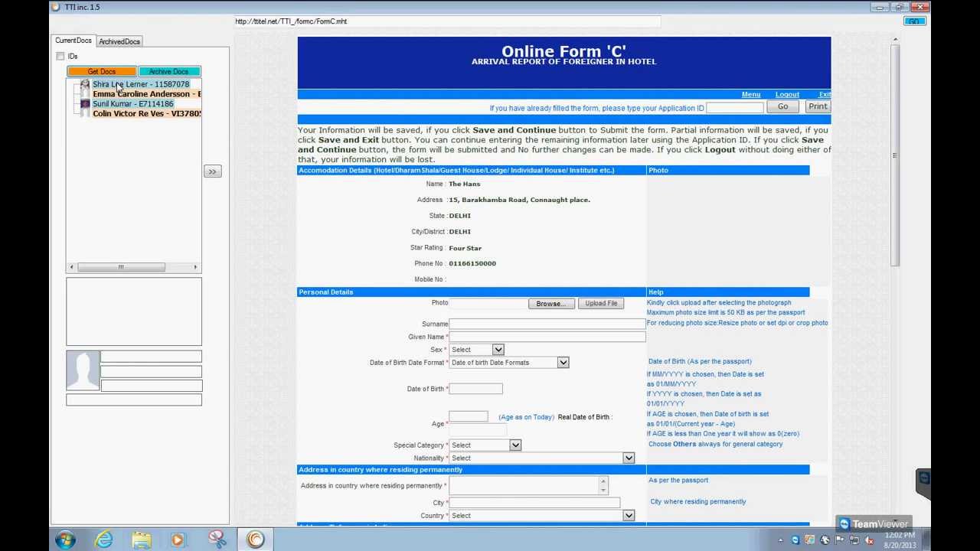Screen dimensions: 980x551
Task: Click the double-arrow transfer button
Action: pos(213,171)
